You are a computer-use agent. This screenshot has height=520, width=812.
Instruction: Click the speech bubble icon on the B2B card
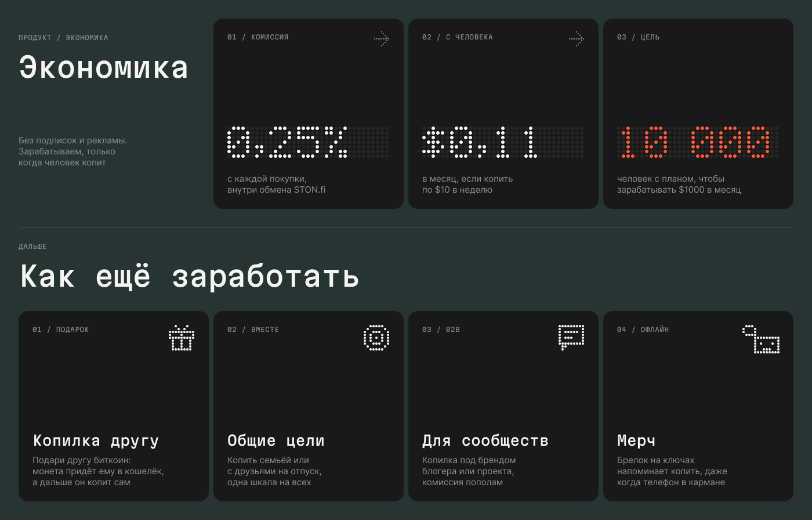(x=571, y=338)
